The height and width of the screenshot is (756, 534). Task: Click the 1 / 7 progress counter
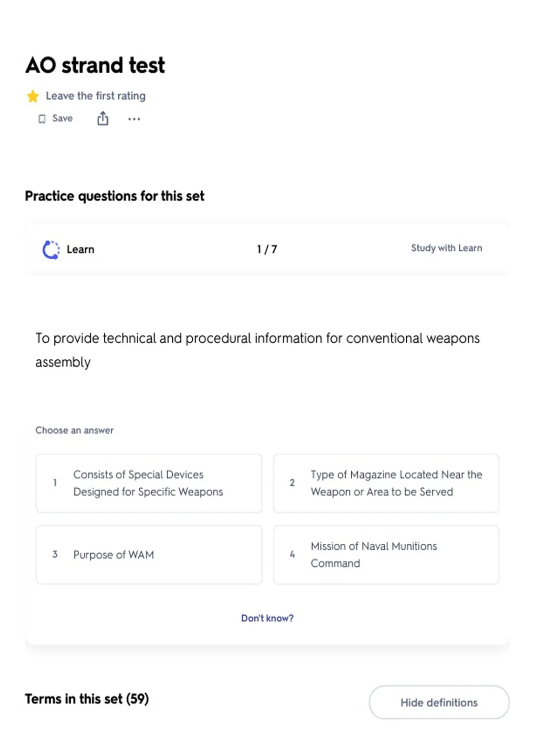pyautogui.click(x=267, y=249)
